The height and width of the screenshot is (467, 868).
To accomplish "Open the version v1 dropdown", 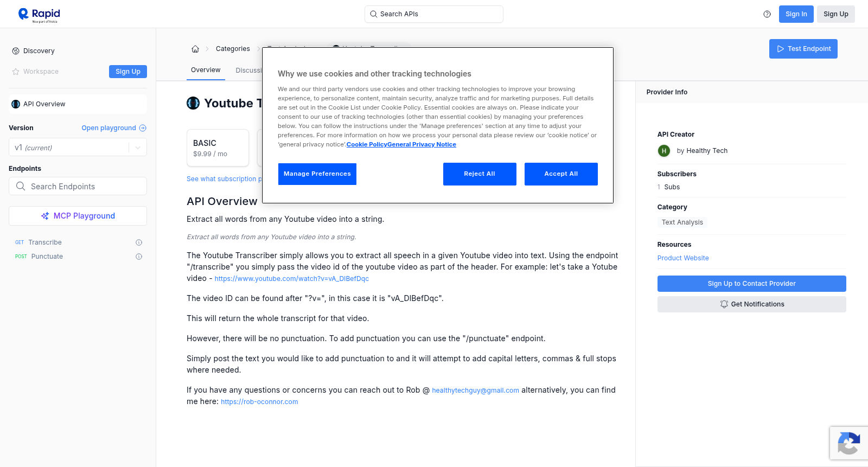I will (x=78, y=148).
